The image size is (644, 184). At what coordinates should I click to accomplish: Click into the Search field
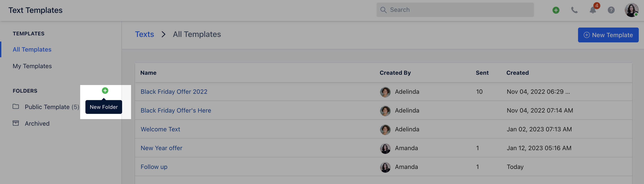(455, 10)
